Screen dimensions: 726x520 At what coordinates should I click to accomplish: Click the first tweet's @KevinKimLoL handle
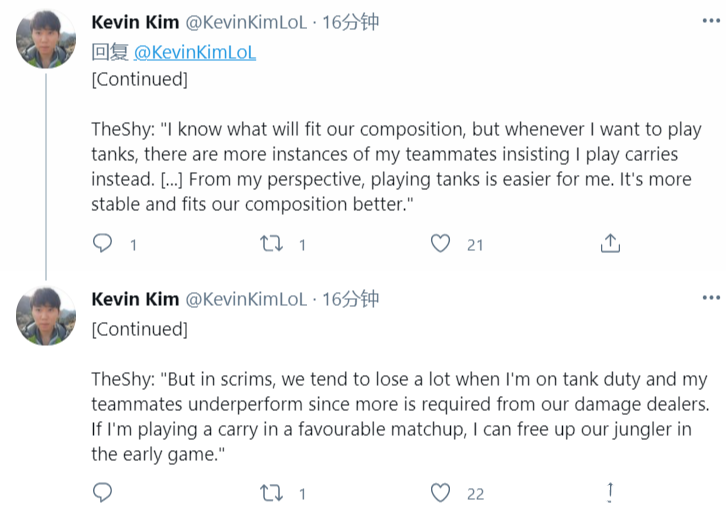(246, 22)
